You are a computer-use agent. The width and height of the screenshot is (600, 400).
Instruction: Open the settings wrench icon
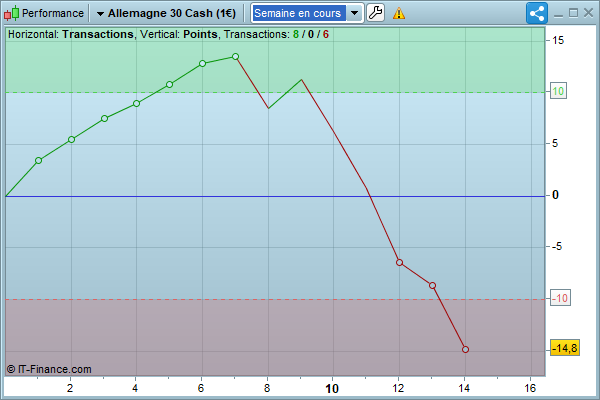[375, 13]
